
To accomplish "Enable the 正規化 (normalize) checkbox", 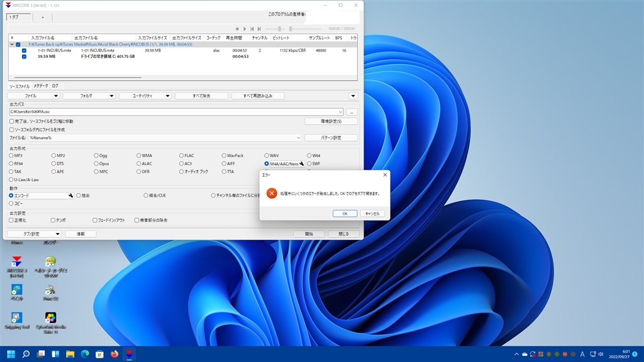I will pyautogui.click(x=11, y=220).
